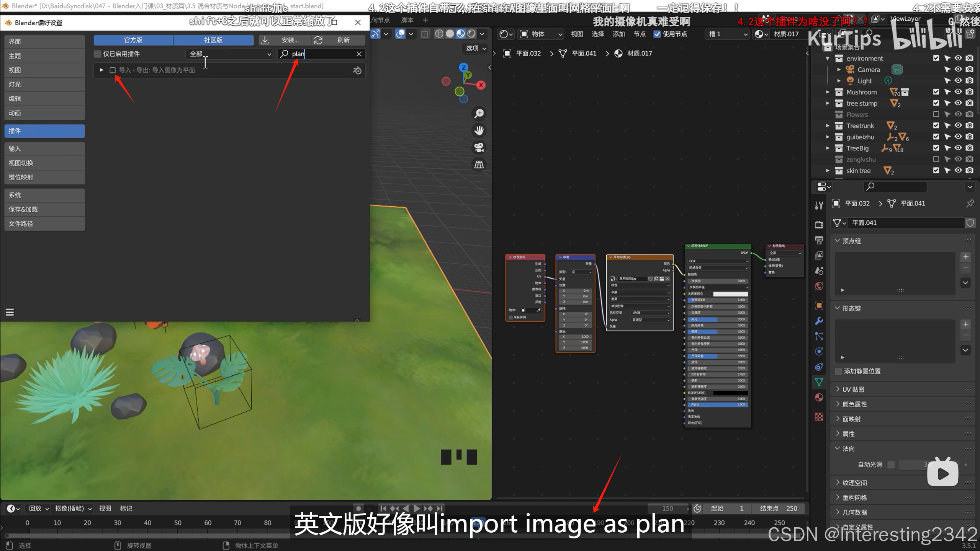Open hamburger menu in preferences window

[10, 312]
